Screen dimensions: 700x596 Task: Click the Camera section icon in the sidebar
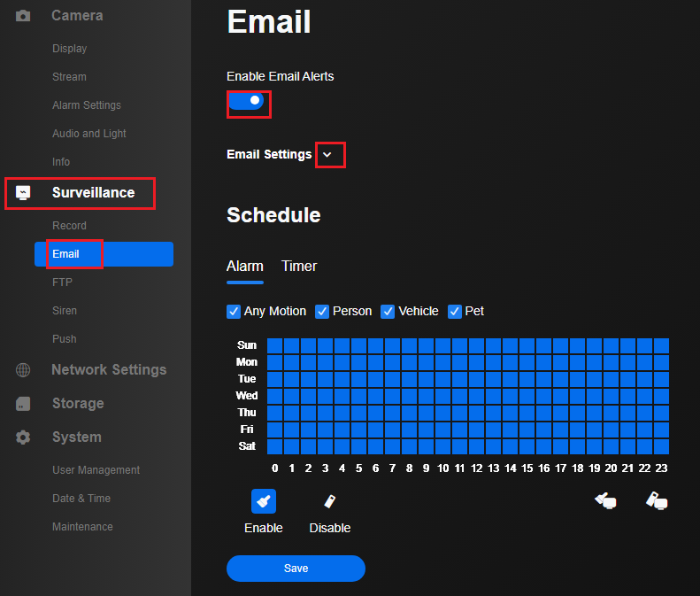click(23, 16)
